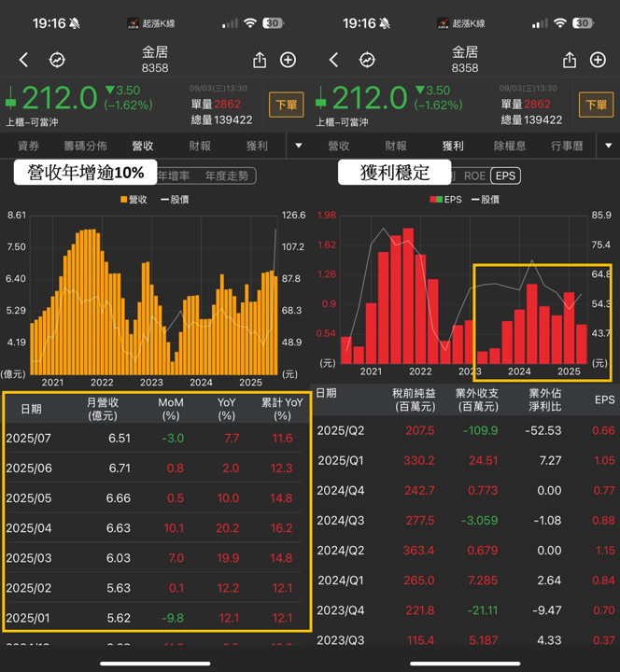Tap back arrow in right screen
The width and height of the screenshot is (620, 672).
coord(334,60)
